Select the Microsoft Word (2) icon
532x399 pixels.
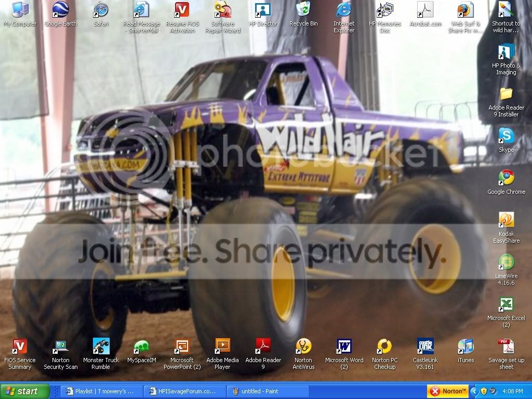tap(344, 354)
